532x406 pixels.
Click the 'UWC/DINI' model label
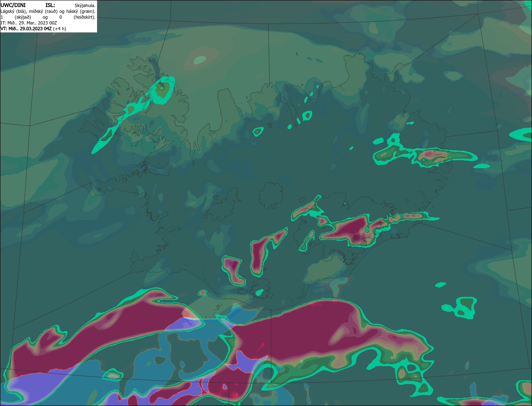[13, 5]
